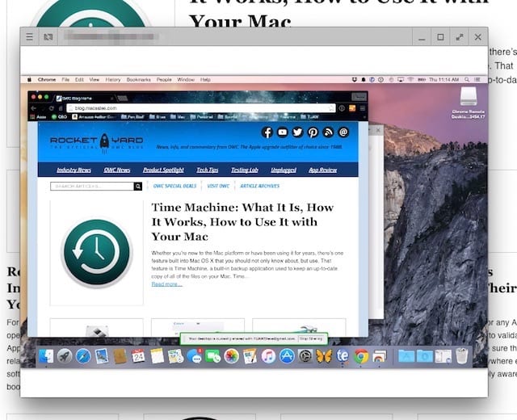517x420 pixels.
Task: Open the remote desktop hamburger menu
Action: (29, 37)
